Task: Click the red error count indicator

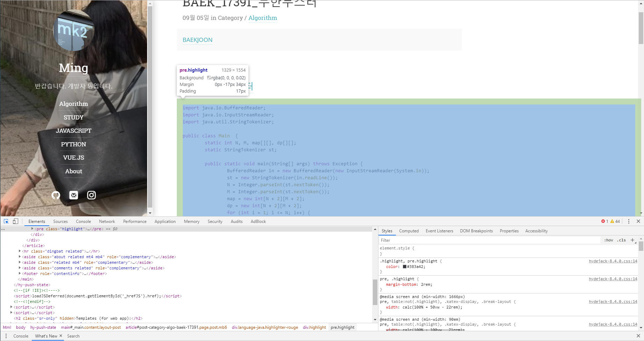Action: pos(605,221)
